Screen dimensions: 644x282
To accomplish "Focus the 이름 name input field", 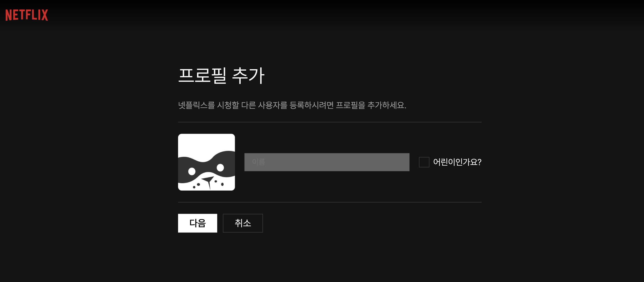I will coord(327,162).
